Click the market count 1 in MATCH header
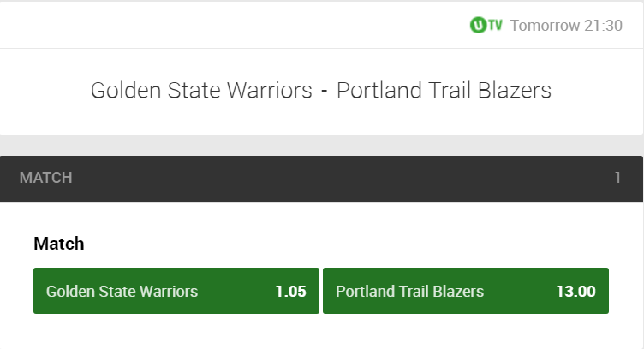The height and width of the screenshot is (349, 644). (x=617, y=178)
